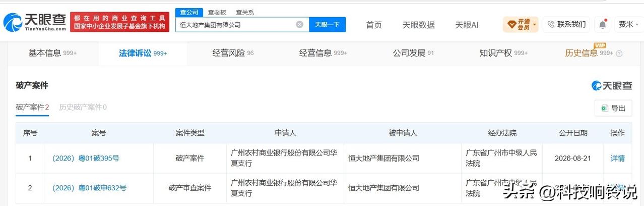The height and width of the screenshot is (206, 644).
Task: Select the 历史破产案件 0 sub-tab
Action: pos(83,107)
